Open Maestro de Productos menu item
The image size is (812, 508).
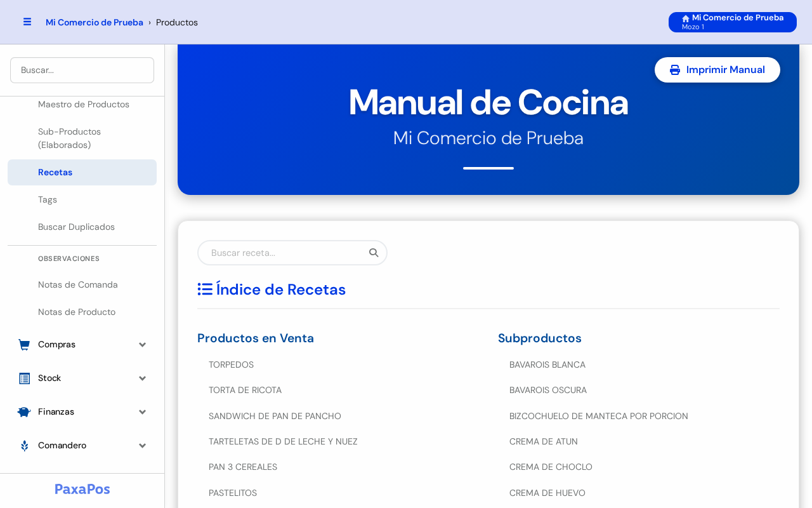coord(82,104)
